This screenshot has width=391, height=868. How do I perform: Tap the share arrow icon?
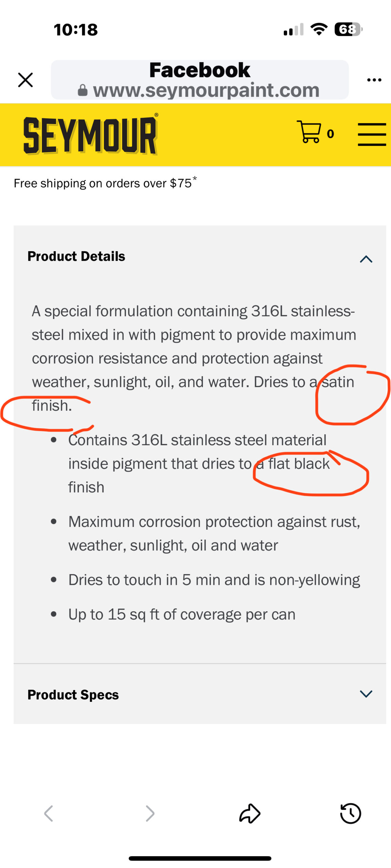point(250,813)
